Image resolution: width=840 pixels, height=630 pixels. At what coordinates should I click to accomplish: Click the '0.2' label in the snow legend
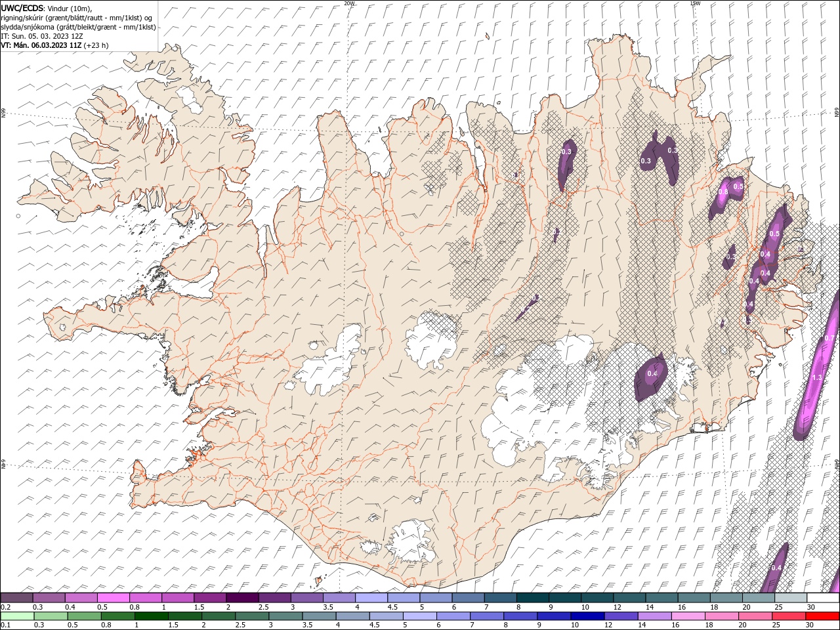[x=5, y=607]
